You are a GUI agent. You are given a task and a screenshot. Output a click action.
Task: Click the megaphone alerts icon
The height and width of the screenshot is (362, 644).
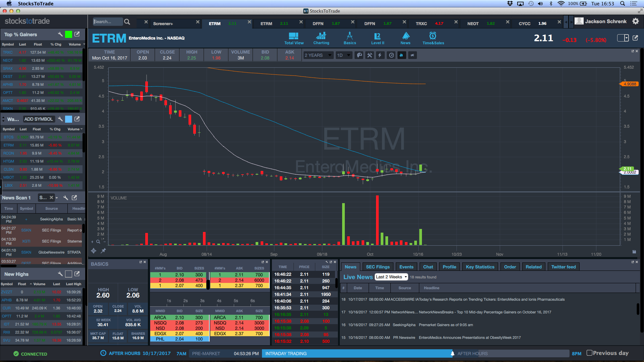pyautogui.click(x=412, y=55)
